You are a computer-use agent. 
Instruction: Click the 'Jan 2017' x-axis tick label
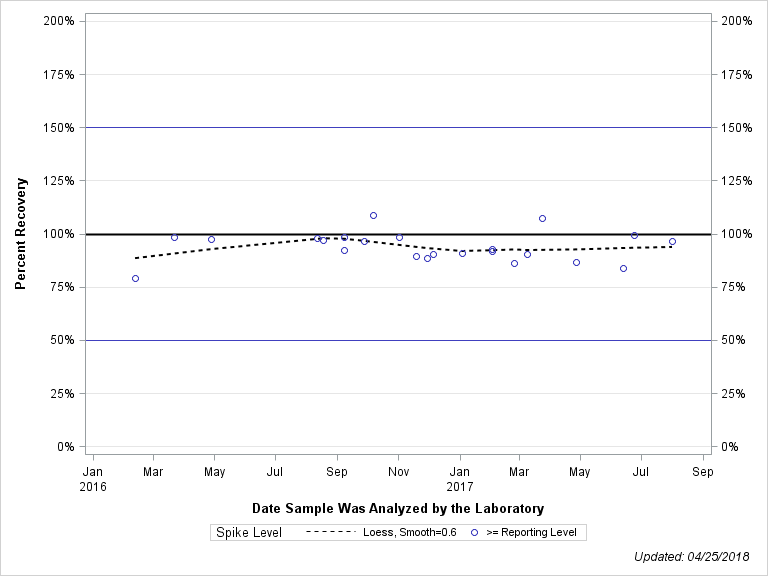pyautogui.click(x=460, y=478)
